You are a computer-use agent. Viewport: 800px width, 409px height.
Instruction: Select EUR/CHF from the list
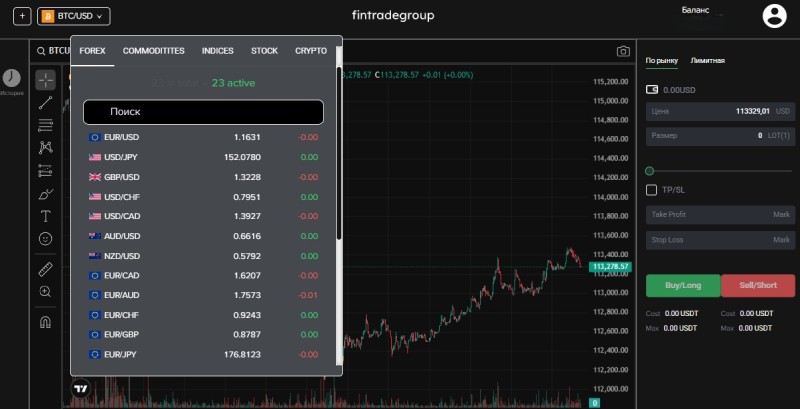pyautogui.click(x=204, y=315)
